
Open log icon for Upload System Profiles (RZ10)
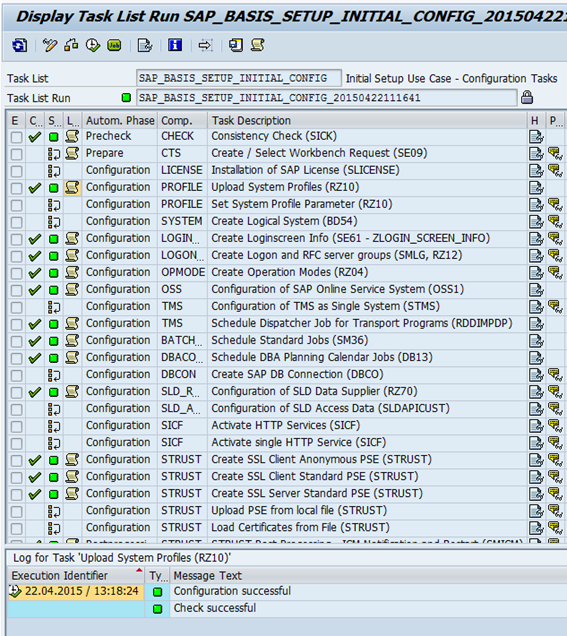click(x=72, y=187)
